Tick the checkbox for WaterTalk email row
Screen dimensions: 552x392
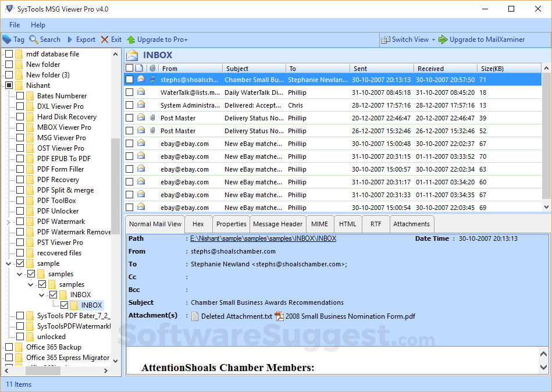pyautogui.click(x=129, y=92)
